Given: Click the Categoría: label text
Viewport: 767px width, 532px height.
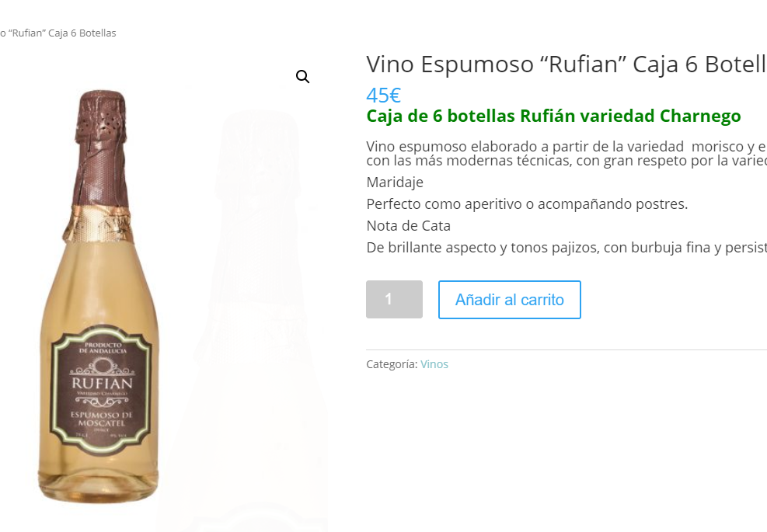Looking at the screenshot, I should (x=392, y=364).
